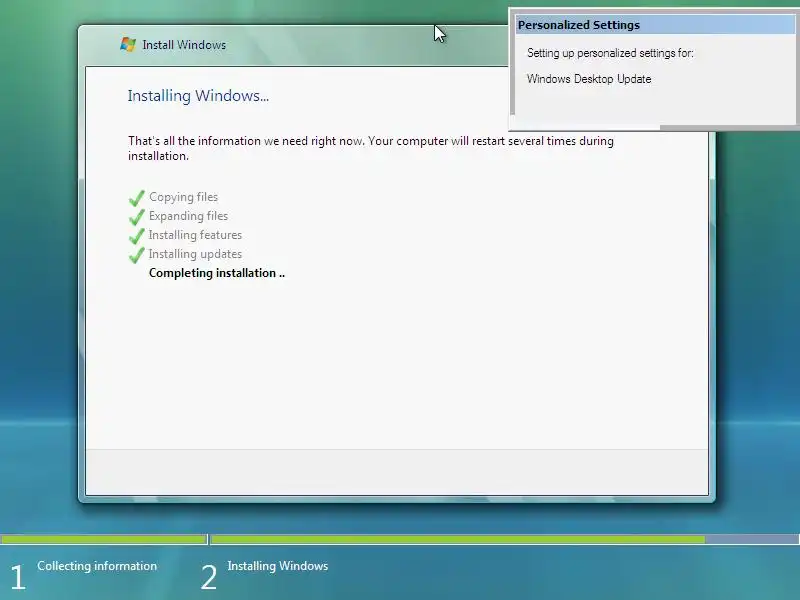
Task: Click the 'Copying files' step text
Action: 183,197
